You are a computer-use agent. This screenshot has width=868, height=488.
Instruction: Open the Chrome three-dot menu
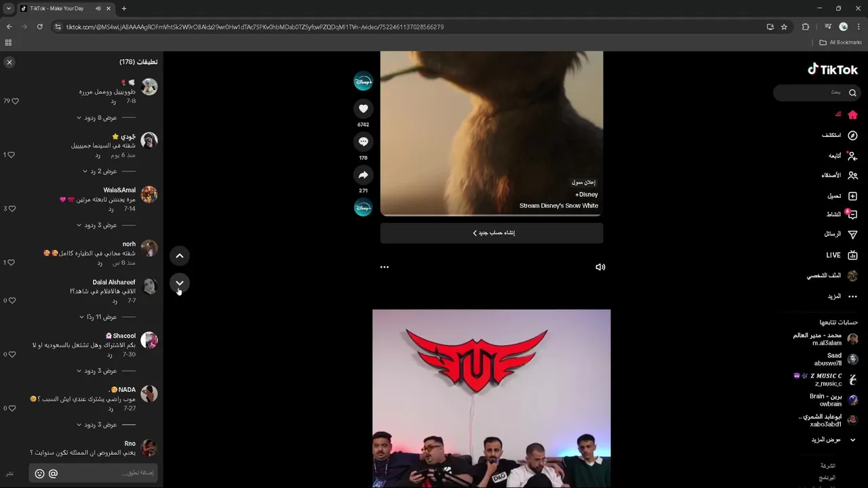[859, 26]
